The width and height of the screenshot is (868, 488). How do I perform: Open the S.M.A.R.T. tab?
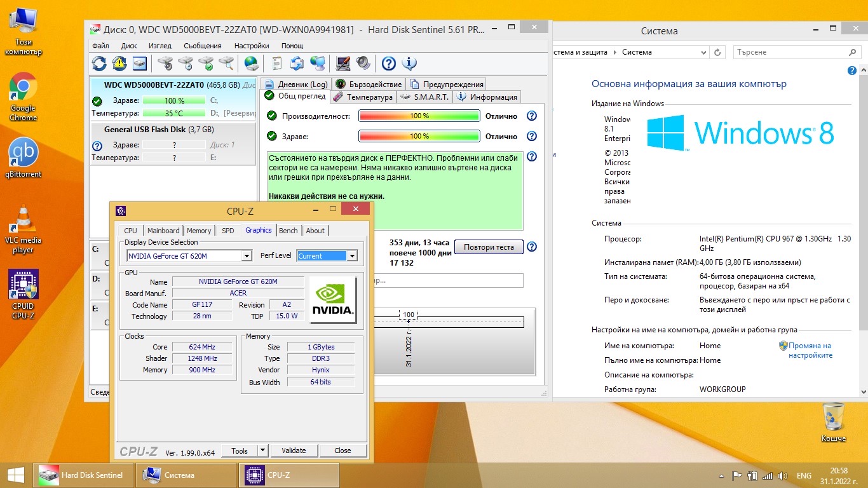pos(424,97)
